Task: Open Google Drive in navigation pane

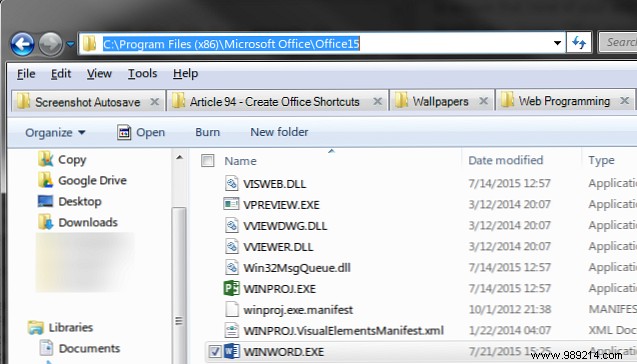Action: pos(83,180)
